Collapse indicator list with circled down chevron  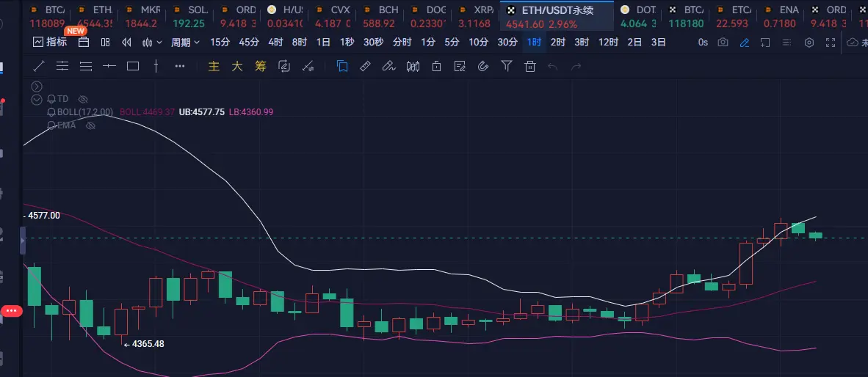(37, 100)
